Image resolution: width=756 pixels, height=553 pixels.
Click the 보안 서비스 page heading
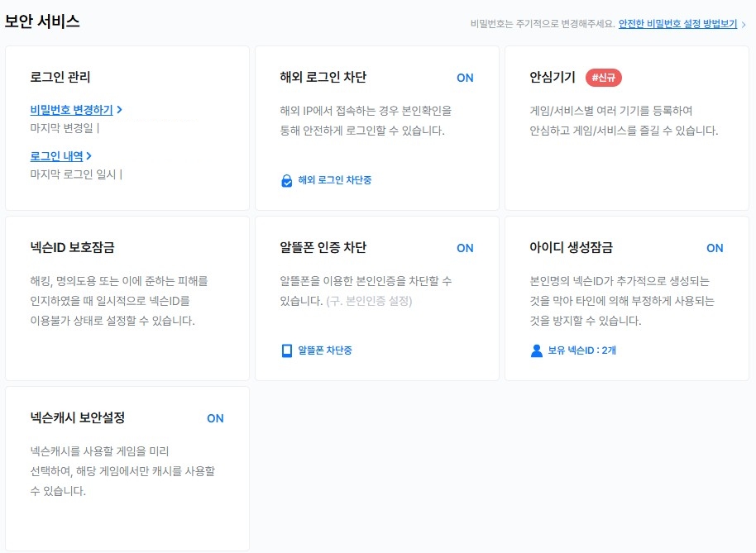point(42,21)
